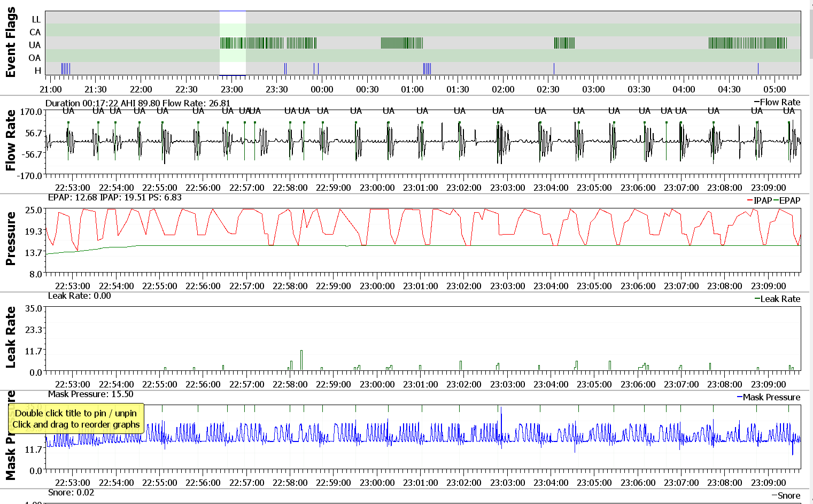Select the LL row label in Event Flags
The image size is (813, 504).
click(x=36, y=19)
